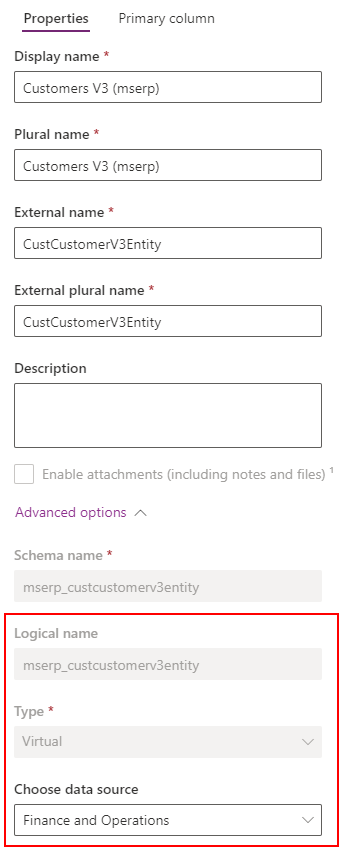Click the External plural name field
This screenshot has height=856, width=363.
168,321
